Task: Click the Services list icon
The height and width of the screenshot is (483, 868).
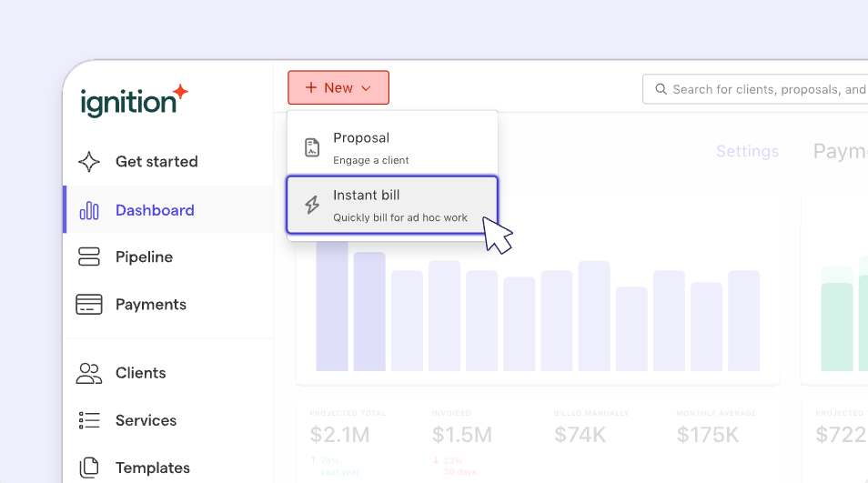Action: (89, 420)
